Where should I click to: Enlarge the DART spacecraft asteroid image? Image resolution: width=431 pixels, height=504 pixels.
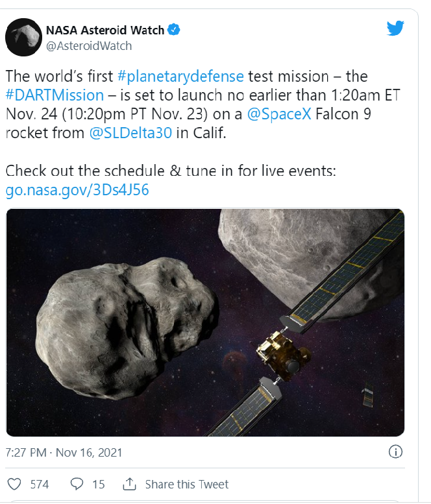[x=205, y=322]
